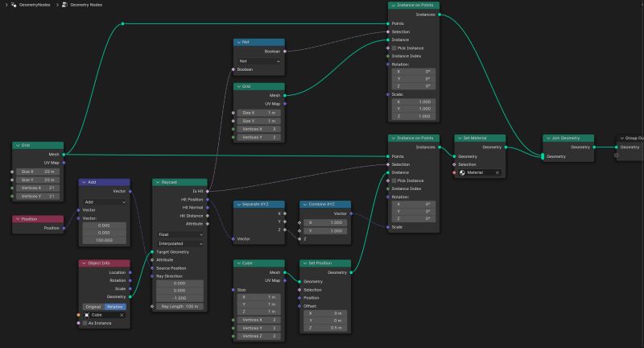
Task: Click the GeometryNodes breadcrumb label
Action: point(35,5)
